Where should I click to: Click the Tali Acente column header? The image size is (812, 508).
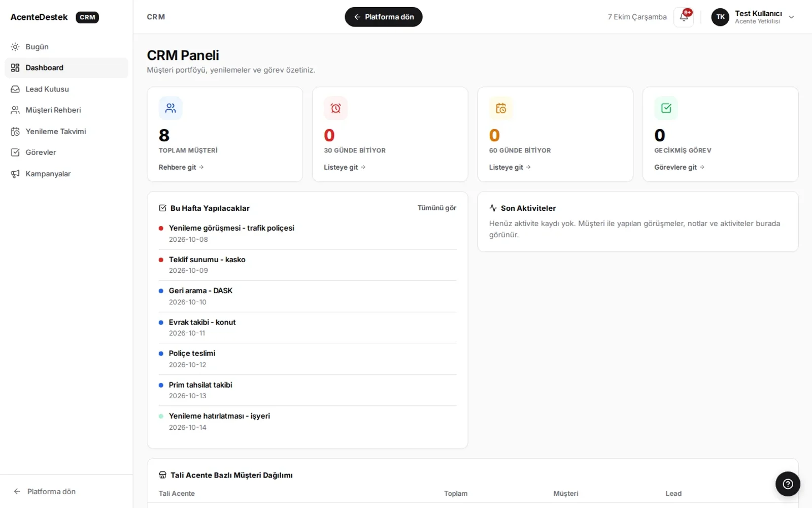(177, 493)
